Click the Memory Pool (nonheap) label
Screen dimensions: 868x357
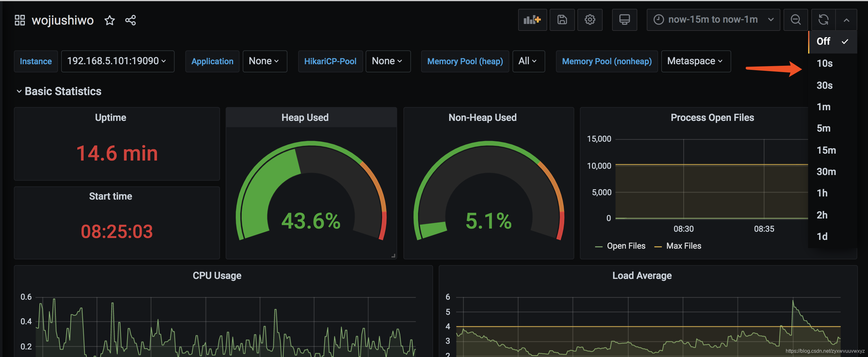pyautogui.click(x=607, y=61)
